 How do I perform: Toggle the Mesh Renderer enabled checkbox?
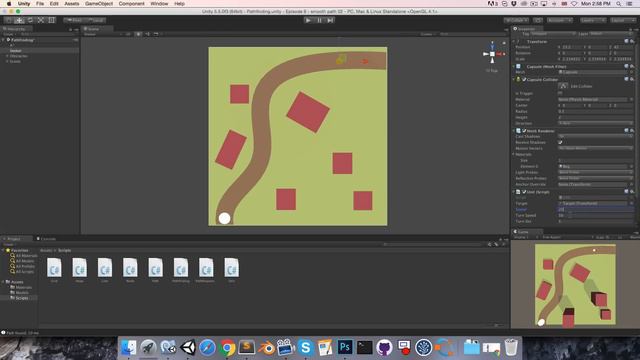click(x=524, y=131)
